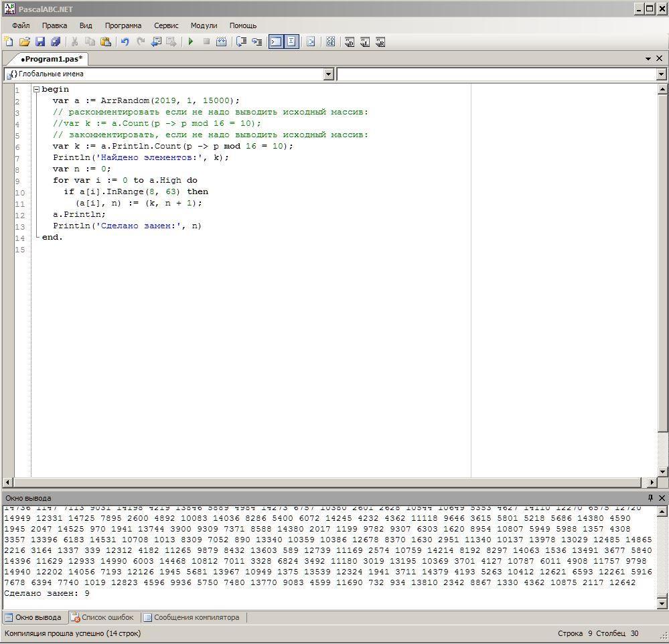Open the Программа menu
Image resolution: width=669 pixels, height=644 pixels.
tap(123, 25)
